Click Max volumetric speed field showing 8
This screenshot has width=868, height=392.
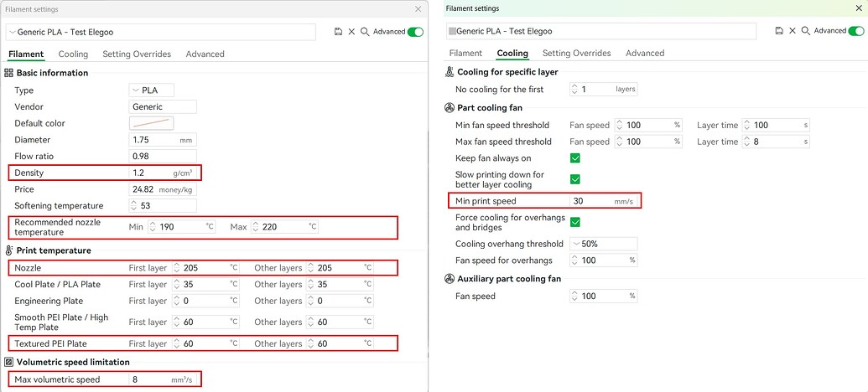point(163,379)
